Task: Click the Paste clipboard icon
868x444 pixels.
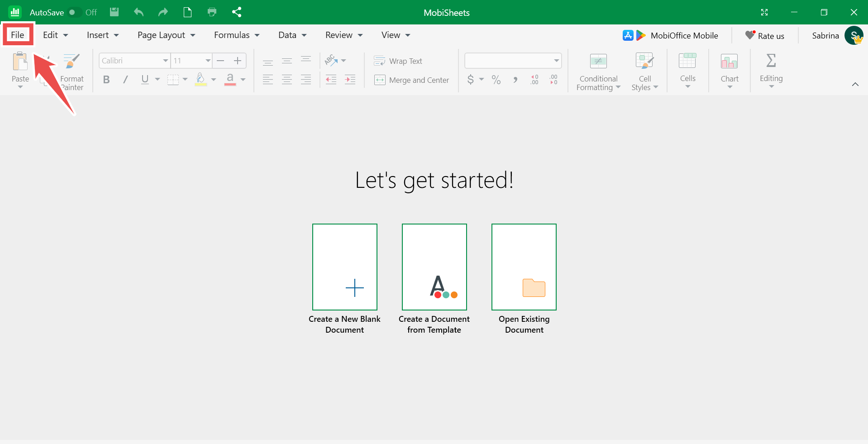Action: [20, 62]
